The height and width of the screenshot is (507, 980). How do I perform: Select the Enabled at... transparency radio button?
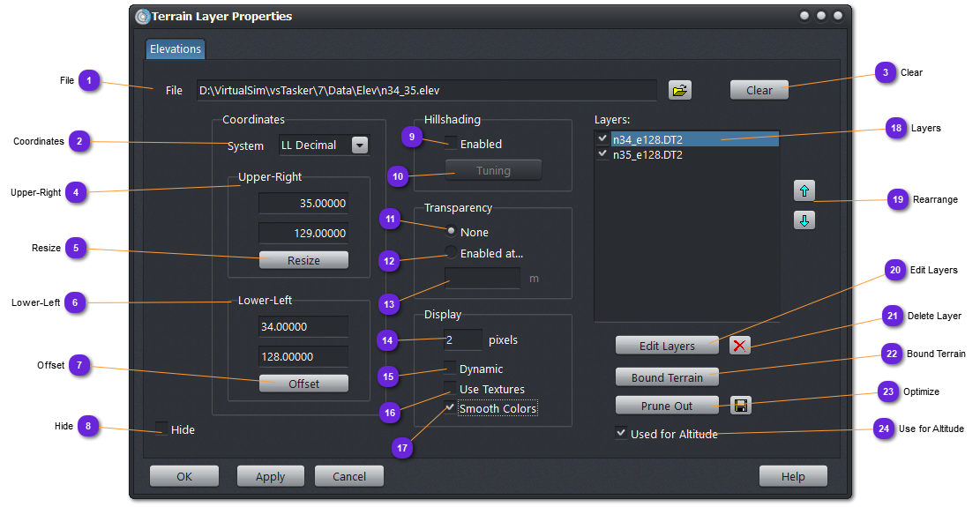point(451,254)
